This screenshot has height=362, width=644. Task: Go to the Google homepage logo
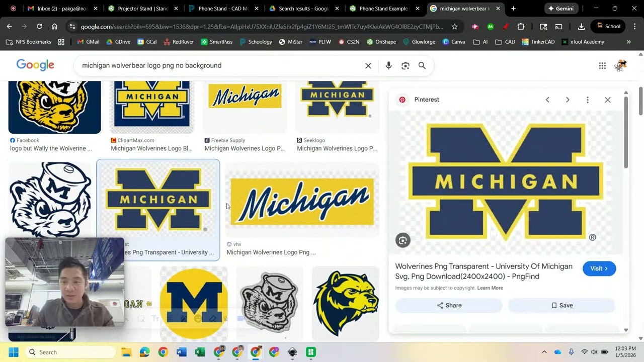point(35,65)
